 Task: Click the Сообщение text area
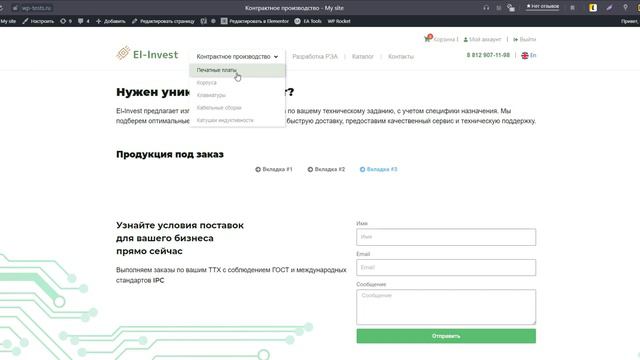pyautogui.click(x=446, y=307)
